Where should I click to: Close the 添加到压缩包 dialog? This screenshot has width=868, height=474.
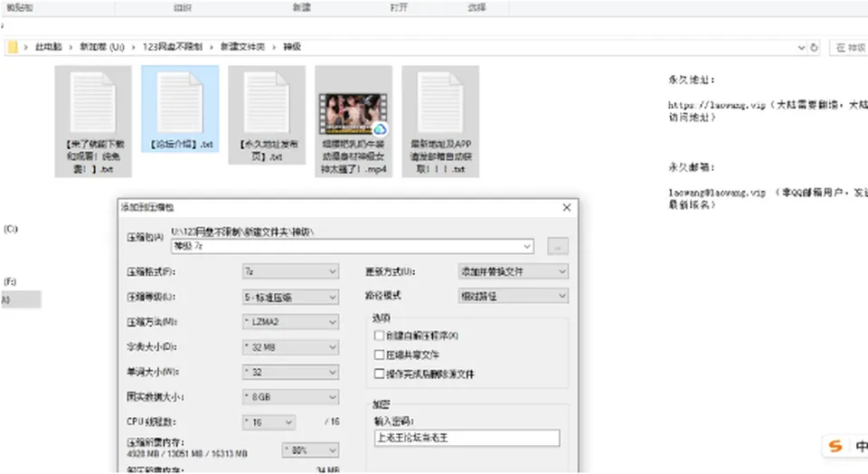tap(566, 208)
